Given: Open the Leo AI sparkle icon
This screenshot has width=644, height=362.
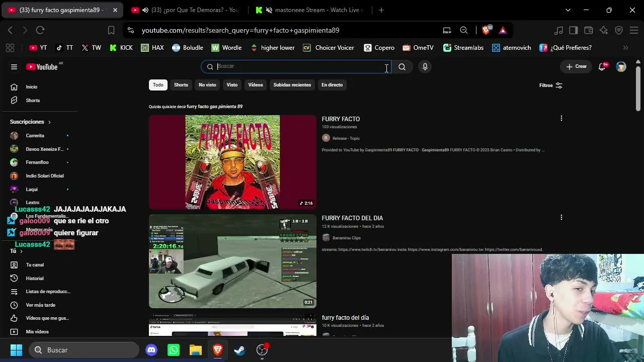Looking at the screenshot, I should click(604, 30).
